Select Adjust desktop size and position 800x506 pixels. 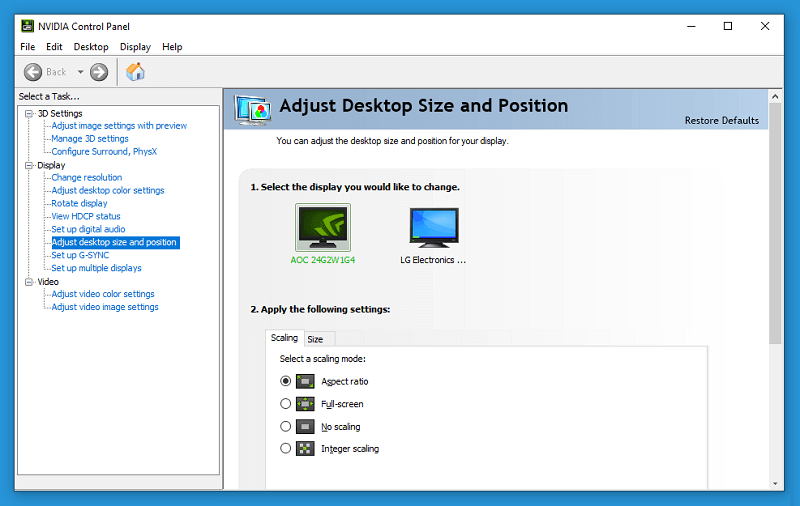tap(115, 242)
